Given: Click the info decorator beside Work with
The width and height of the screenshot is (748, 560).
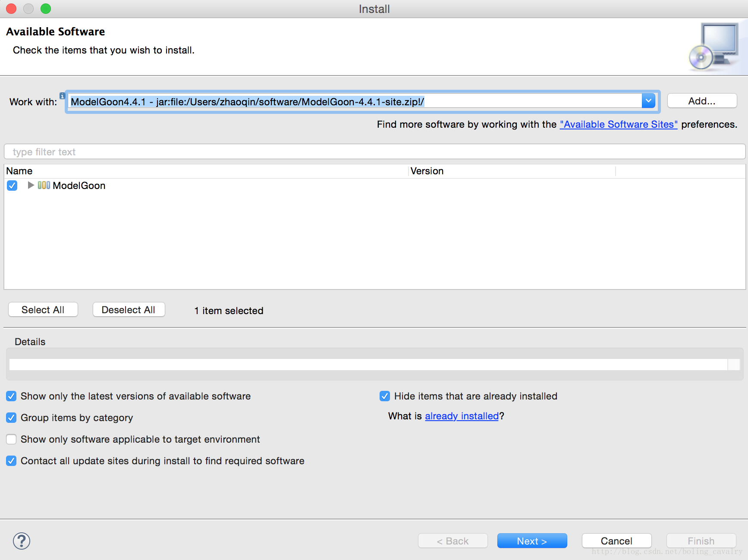Looking at the screenshot, I should click(x=62, y=96).
